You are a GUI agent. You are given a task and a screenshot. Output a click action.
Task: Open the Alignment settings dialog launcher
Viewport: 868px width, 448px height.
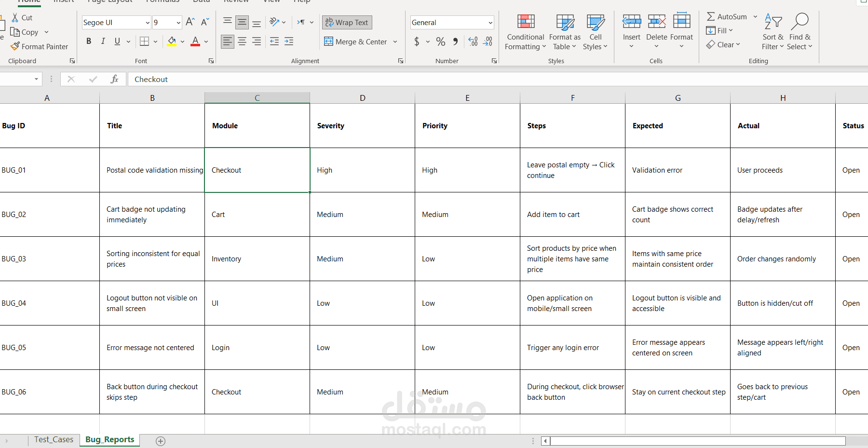[x=401, y=61]
